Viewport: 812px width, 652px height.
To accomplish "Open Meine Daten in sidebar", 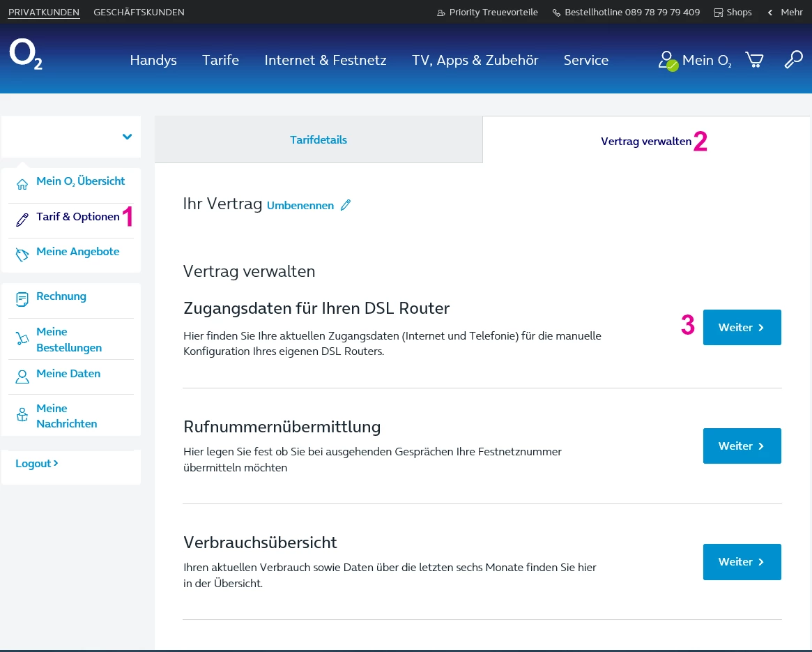I will [x=68, y=374].
